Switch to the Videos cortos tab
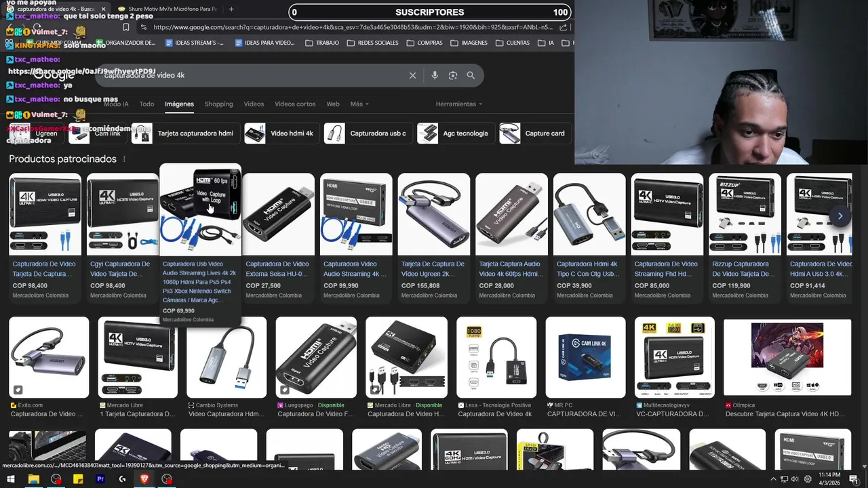The image size is (868, 488). pyautogui.click(x=295, y=104)
